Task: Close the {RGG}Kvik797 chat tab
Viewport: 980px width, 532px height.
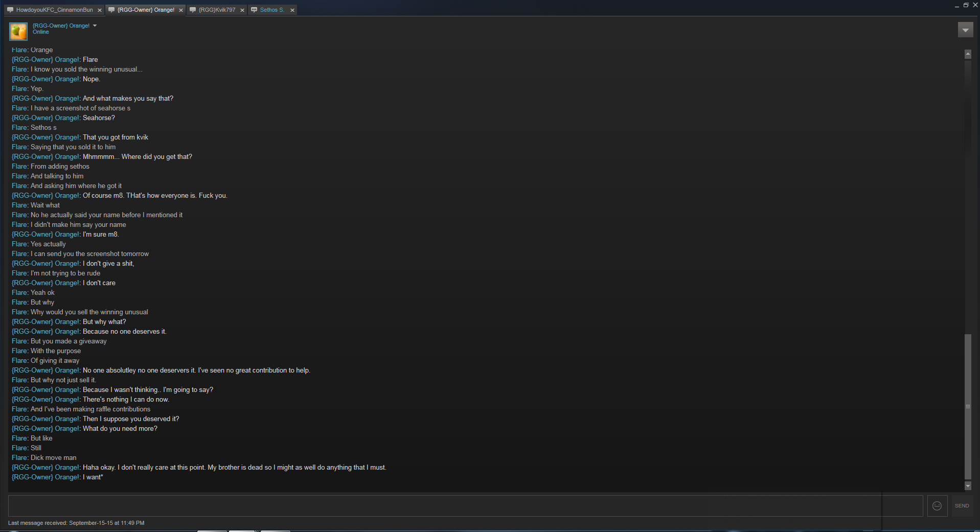Action: tap(242, 10)
